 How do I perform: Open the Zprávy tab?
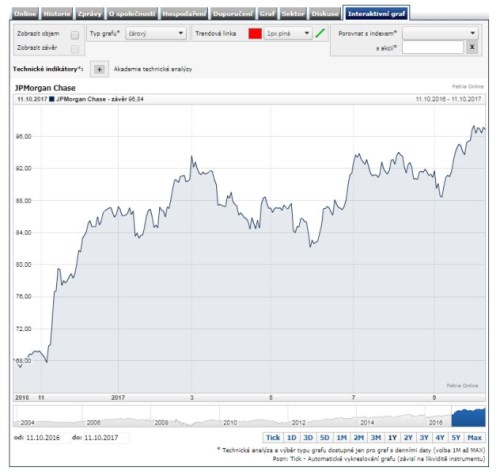point(89,14)
